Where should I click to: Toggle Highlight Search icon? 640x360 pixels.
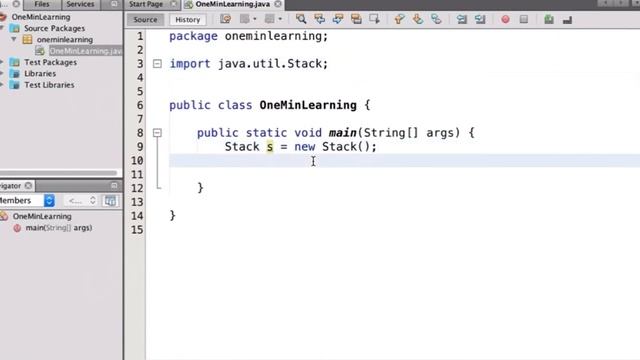tap(356, 19)
